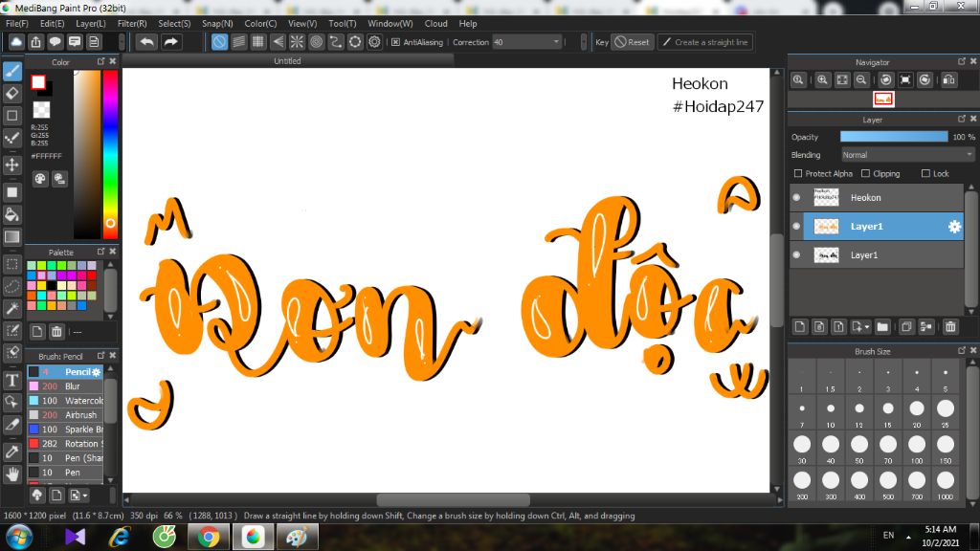Undock the Palette panel

100,252
